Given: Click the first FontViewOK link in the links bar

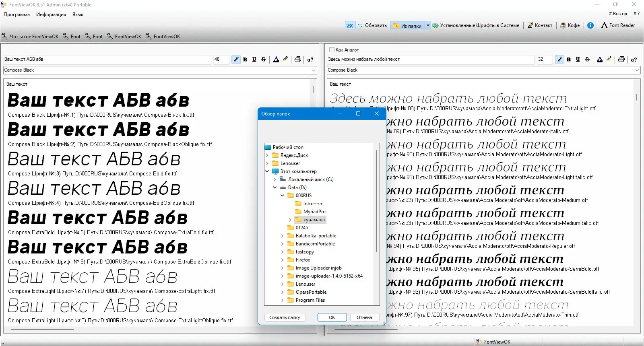Looking at the screenshot, I should pos(124,37).
